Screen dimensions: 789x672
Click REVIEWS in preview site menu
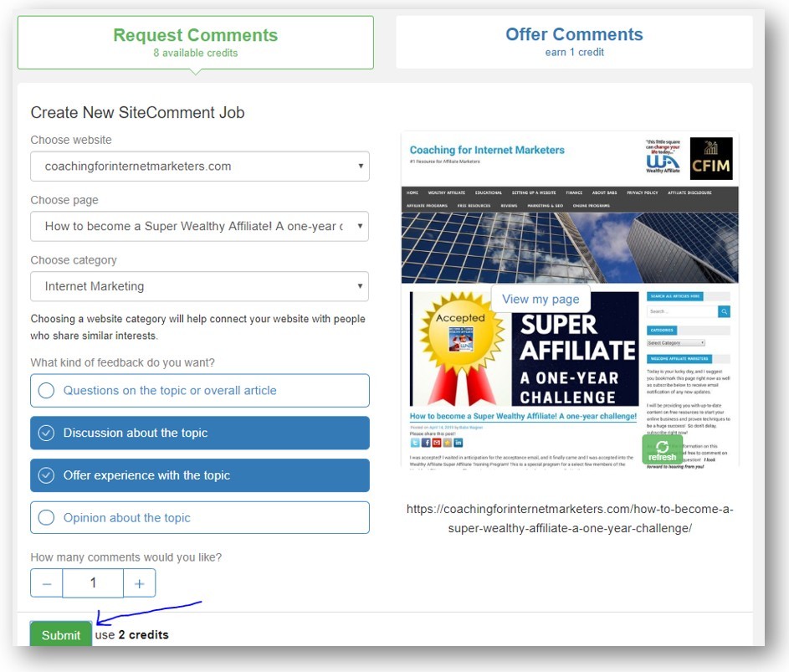tap(509, 205)
